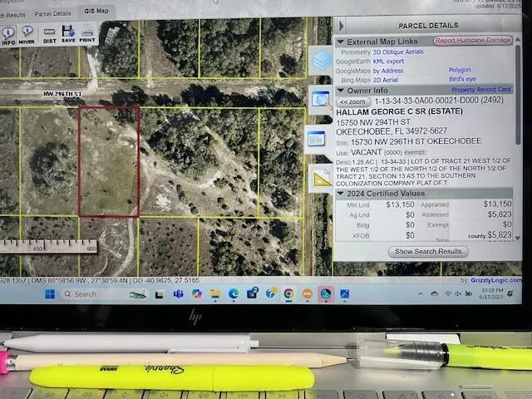Open the KML export link
The height and width of the screenshot is (399, 532).
pyautogui.click(x=388, y=62)
